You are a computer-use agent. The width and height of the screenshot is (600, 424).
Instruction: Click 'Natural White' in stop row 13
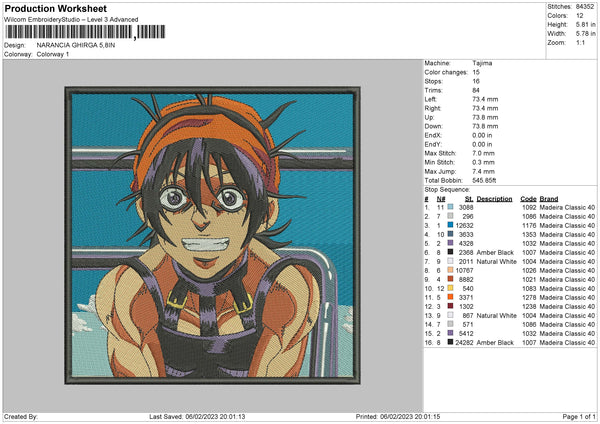(x=497, y=315)
